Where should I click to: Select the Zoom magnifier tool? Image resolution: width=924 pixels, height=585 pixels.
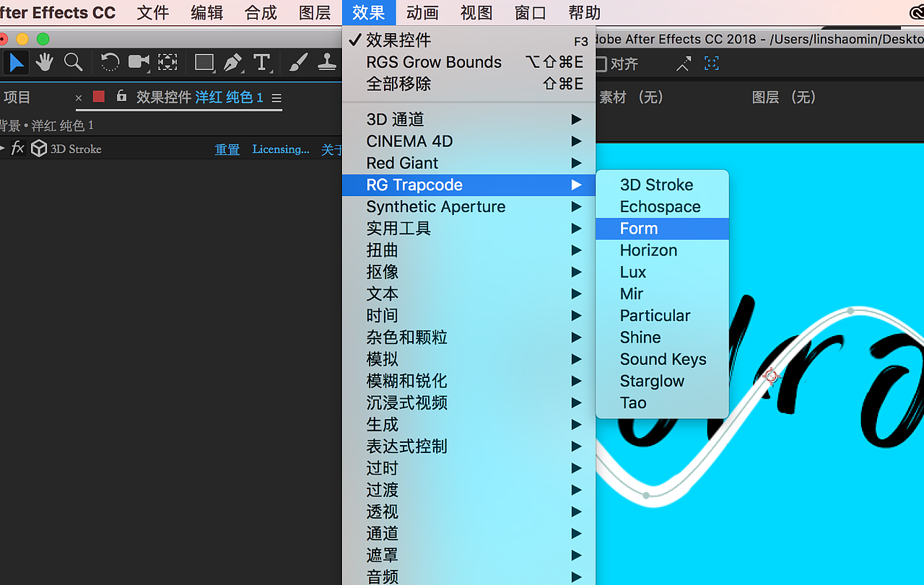tap(73, 63)
